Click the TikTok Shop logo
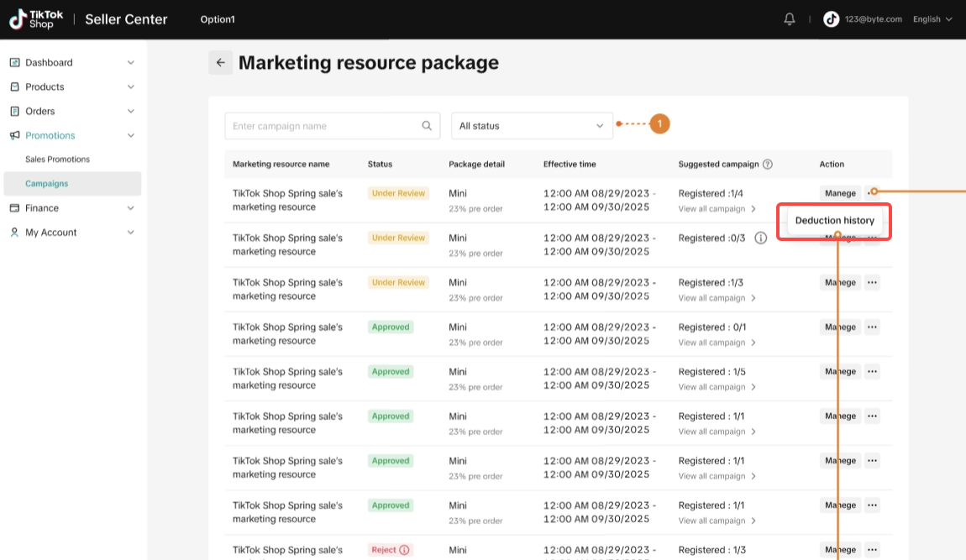Viewport: 966px width, 560px height. pyautogui.click(x=32, y=19)
